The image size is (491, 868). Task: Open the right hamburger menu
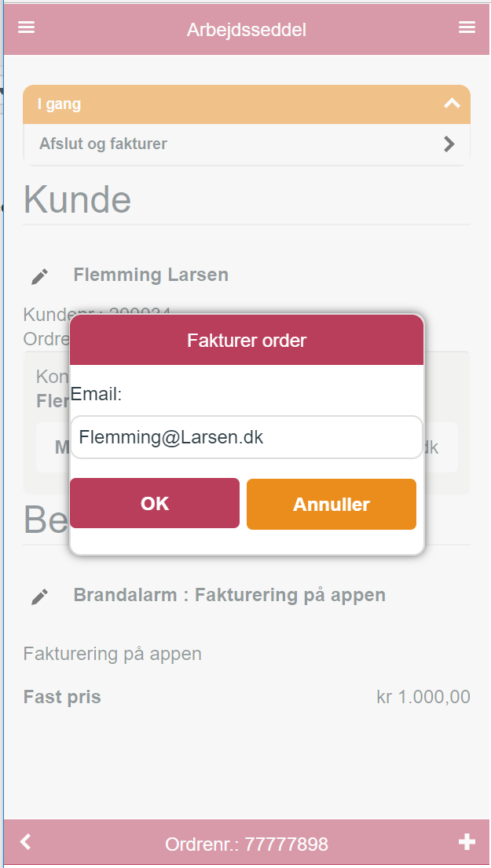point(467,27)
